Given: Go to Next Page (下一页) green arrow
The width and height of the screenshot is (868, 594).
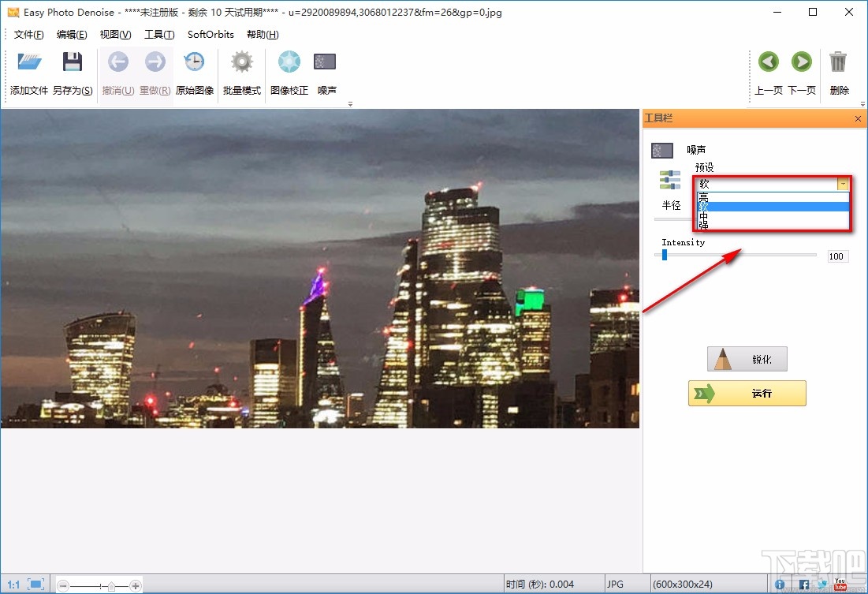Looking at the screenshot, I should tap(801, 62).
